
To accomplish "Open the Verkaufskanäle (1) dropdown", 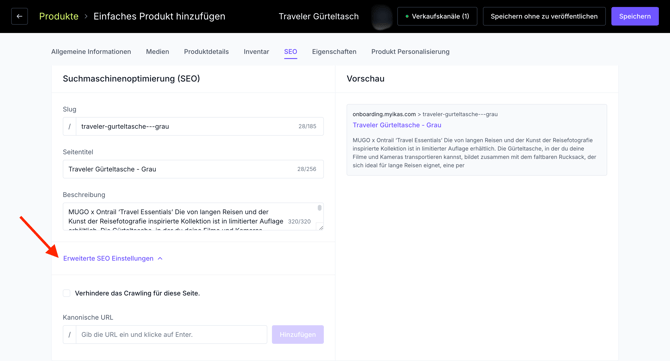I will pos(437,16).
